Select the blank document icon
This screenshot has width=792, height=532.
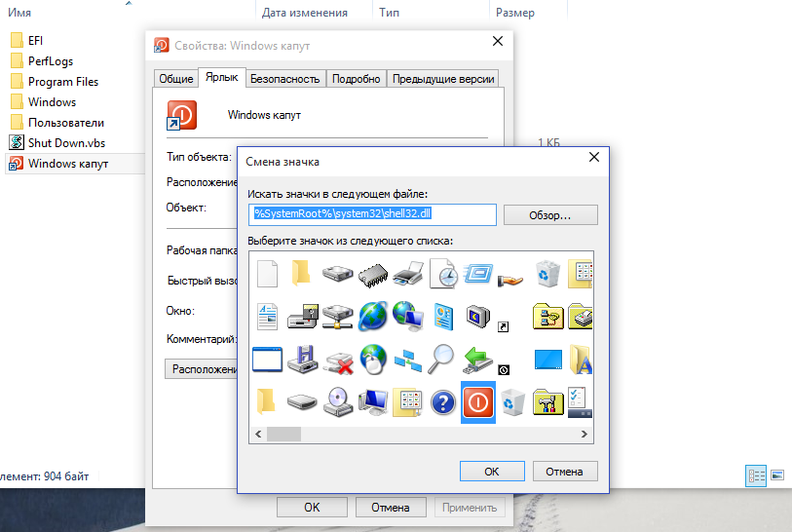click(267, 274)
